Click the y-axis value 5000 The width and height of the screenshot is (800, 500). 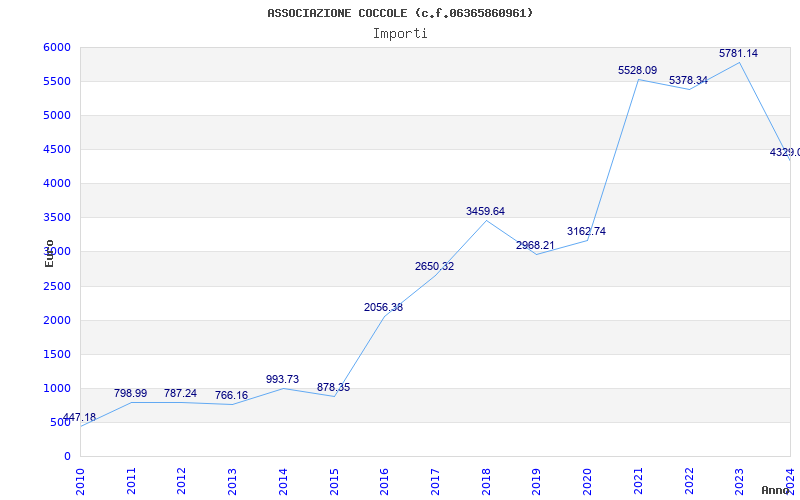coord(57,115)
